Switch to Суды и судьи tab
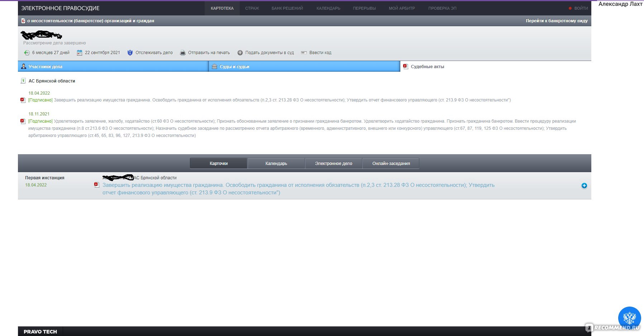 click(x=304, y=66)
